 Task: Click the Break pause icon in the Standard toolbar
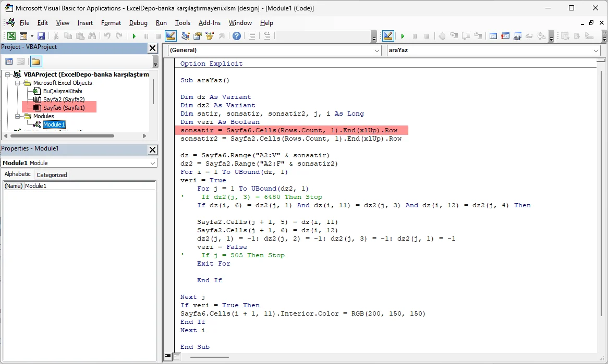point(146,36)
